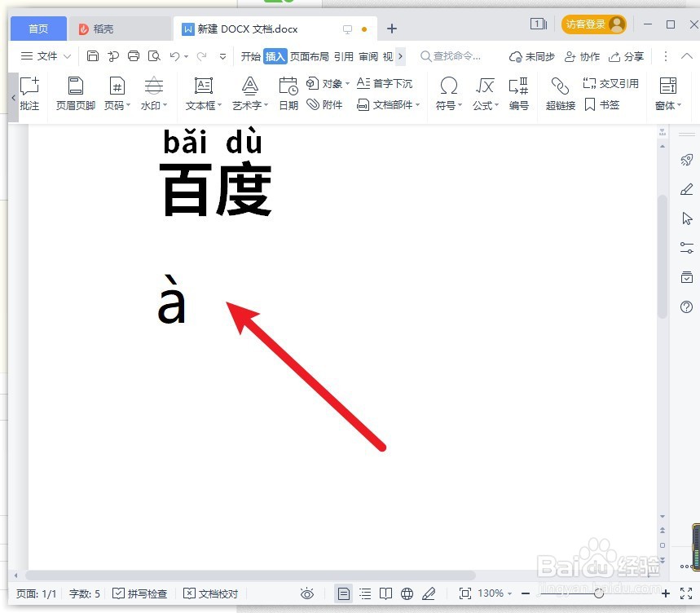This screenshot has width=700, height=613.
Task: Click the Undo arrow icon
Action: coord(174,55)
